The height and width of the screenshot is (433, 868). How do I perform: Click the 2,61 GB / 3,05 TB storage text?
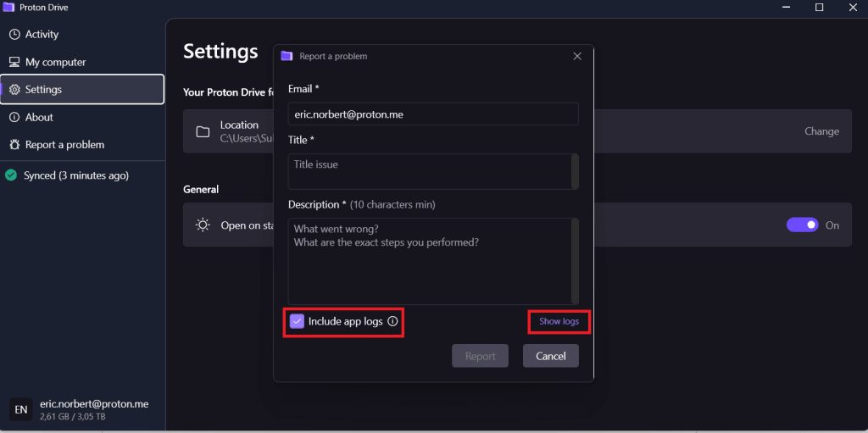pos(73,416)
